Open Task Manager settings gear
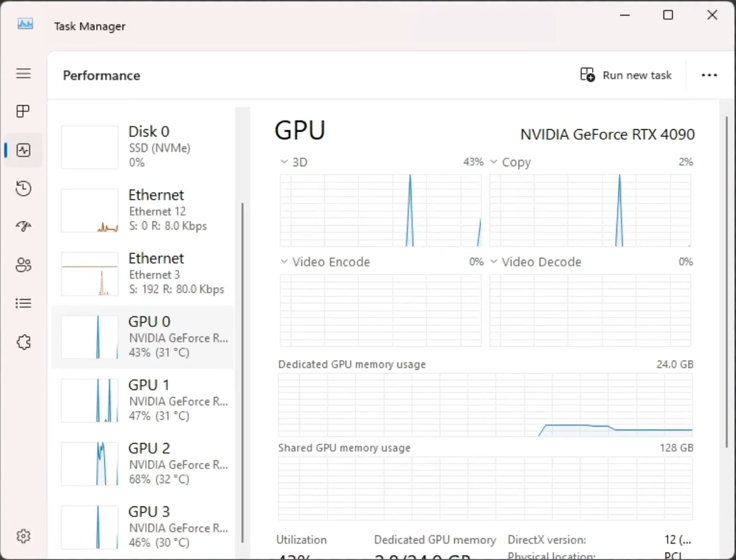 (23, 535)
